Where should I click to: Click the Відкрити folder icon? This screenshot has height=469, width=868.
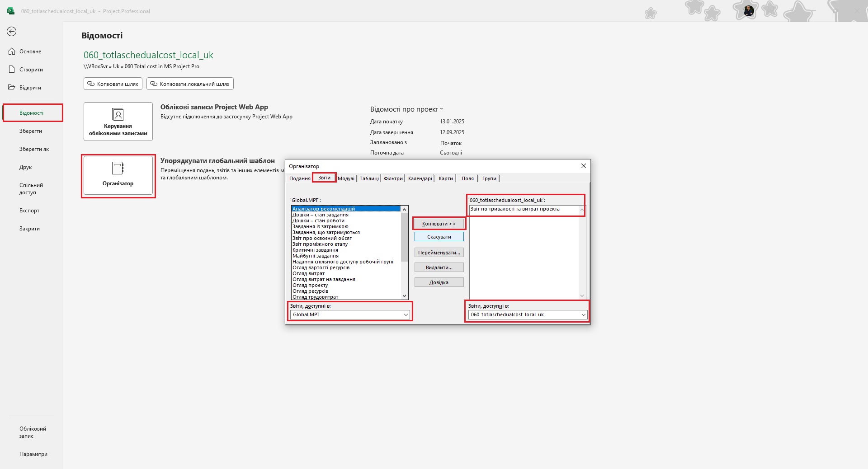coord(12,87)
